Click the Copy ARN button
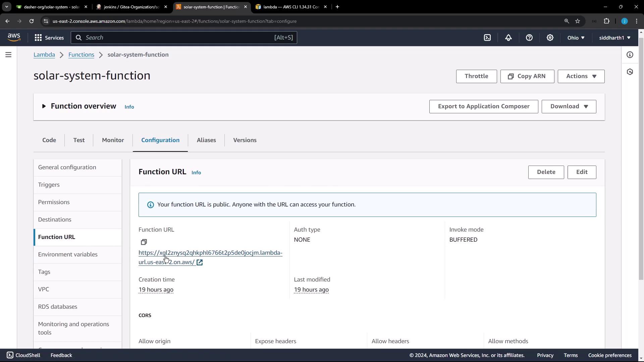The height and width of the screenshot is (362, 644). 527,76
